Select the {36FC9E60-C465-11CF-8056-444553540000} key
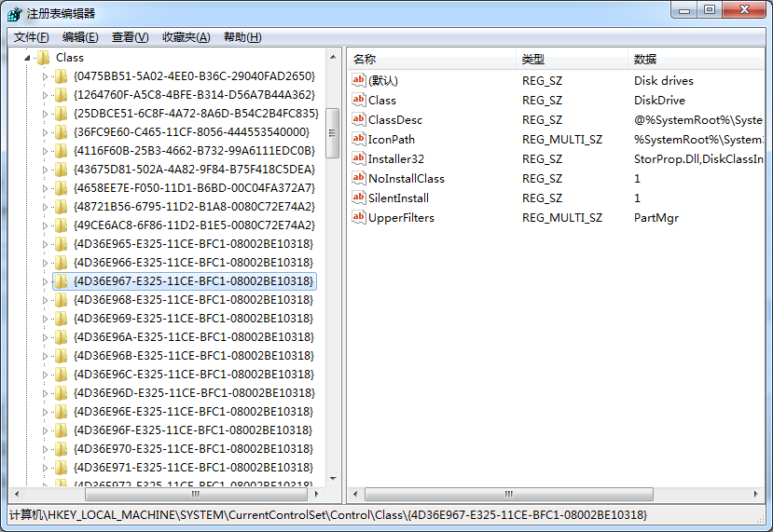 pyautogui.click(x=191, y=132)
